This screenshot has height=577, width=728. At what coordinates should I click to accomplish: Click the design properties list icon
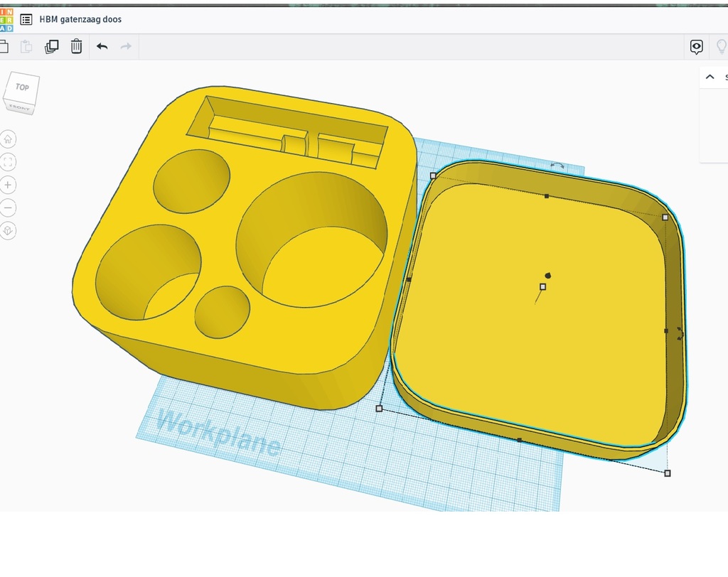coord(26,19)
